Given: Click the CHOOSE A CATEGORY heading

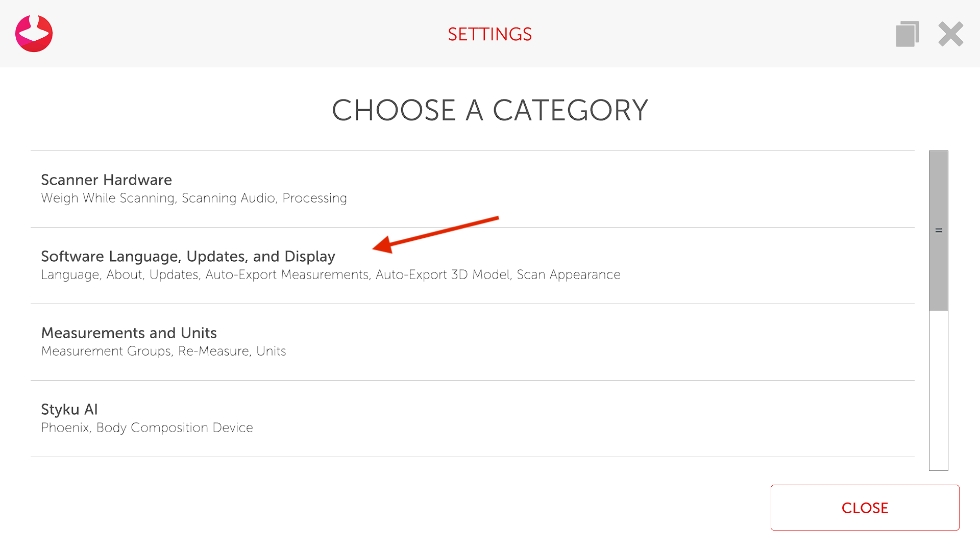Looking at the screenshot, I should (489, 110).
